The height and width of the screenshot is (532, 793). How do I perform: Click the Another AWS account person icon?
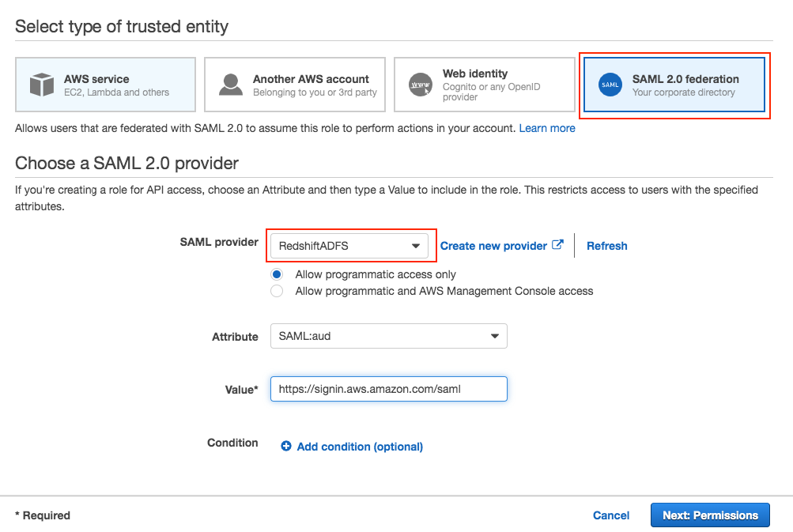(231, 85)
